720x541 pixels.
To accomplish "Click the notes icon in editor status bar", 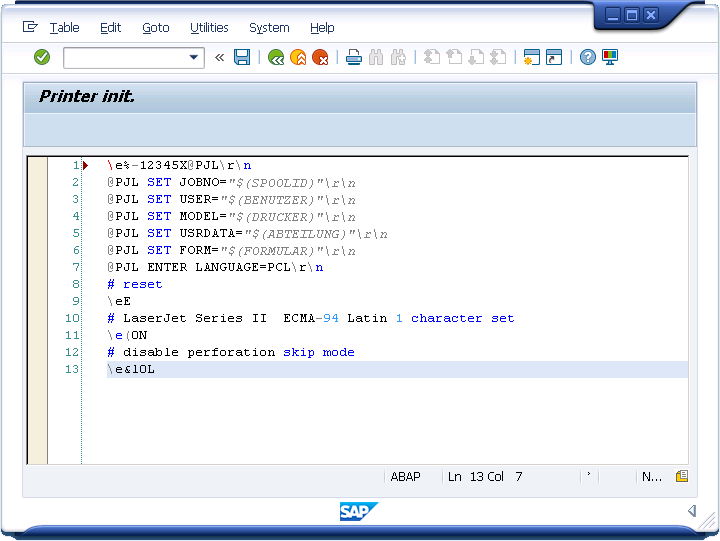I will [x=681, y=477].
